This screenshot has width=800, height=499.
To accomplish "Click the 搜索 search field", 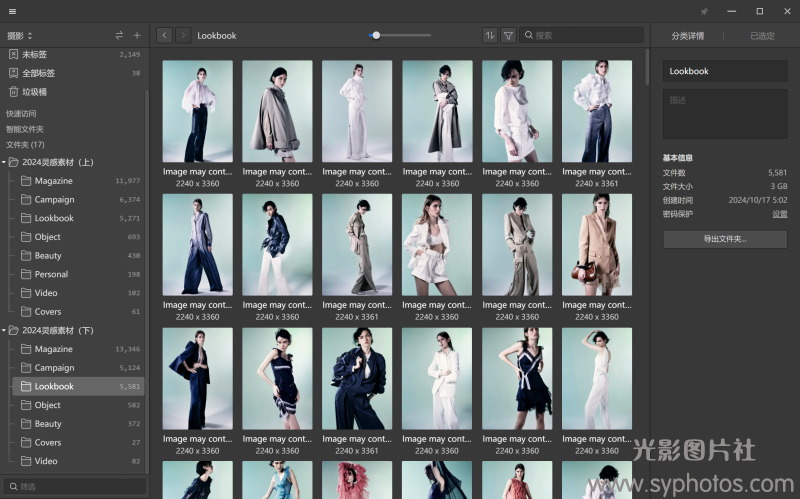I will pyautogui.click(x=585, y=35).
